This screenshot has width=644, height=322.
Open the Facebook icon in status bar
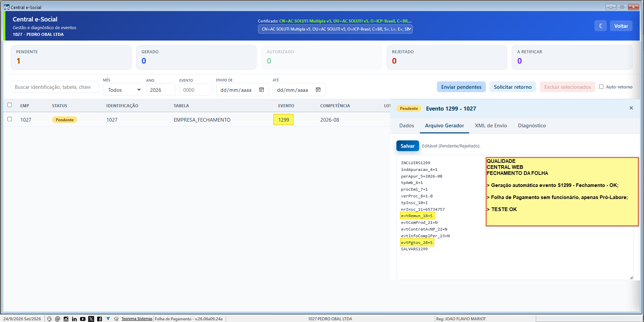click(100, 319)
